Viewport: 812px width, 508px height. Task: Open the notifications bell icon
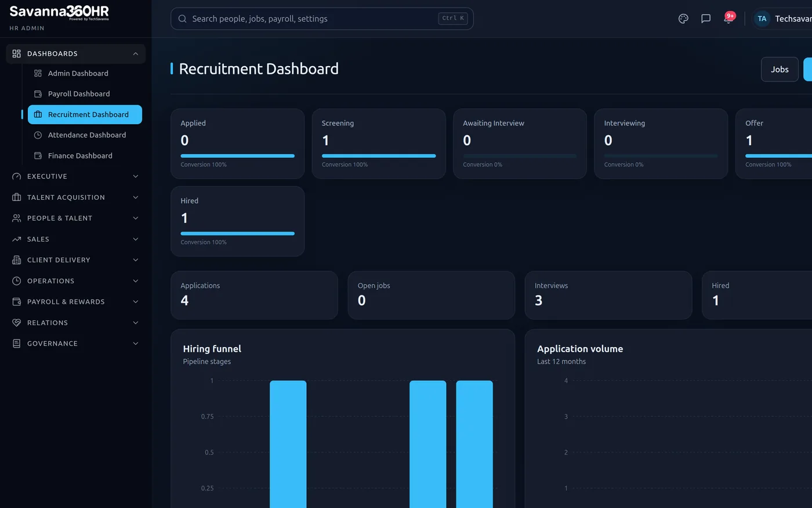(x=728, y=19)
